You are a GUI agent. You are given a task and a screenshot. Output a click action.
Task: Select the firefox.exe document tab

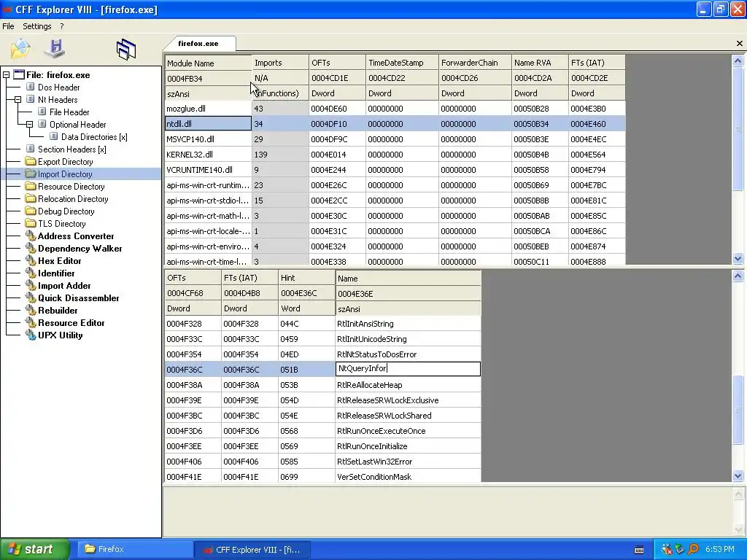click(198, 43)
